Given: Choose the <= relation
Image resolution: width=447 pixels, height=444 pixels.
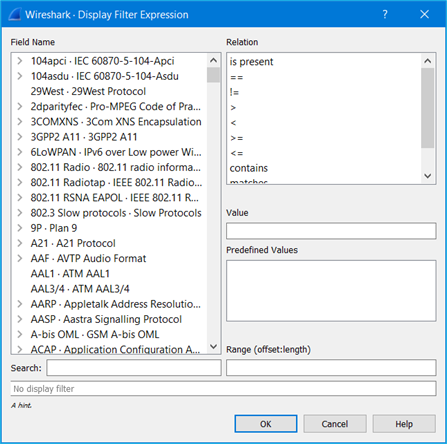Looking at the screenshot, I should 237,153.
